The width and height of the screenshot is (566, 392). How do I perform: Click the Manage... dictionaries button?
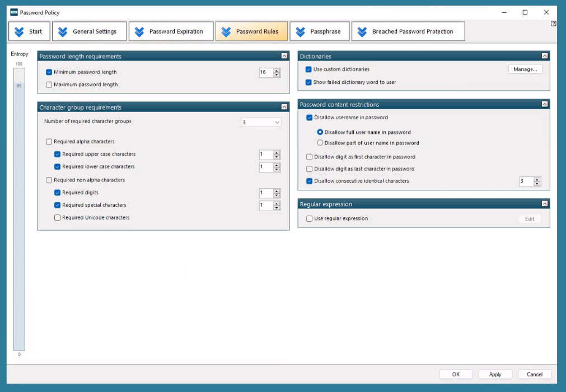(525, 69)
